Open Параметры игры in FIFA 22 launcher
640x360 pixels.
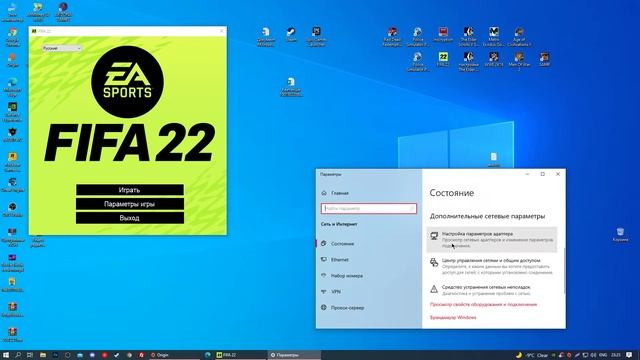(129, 204)
